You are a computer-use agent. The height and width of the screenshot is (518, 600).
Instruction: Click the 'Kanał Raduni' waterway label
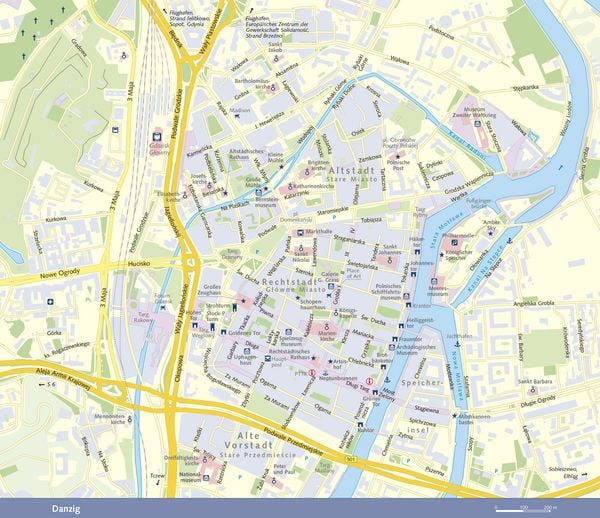466,145
